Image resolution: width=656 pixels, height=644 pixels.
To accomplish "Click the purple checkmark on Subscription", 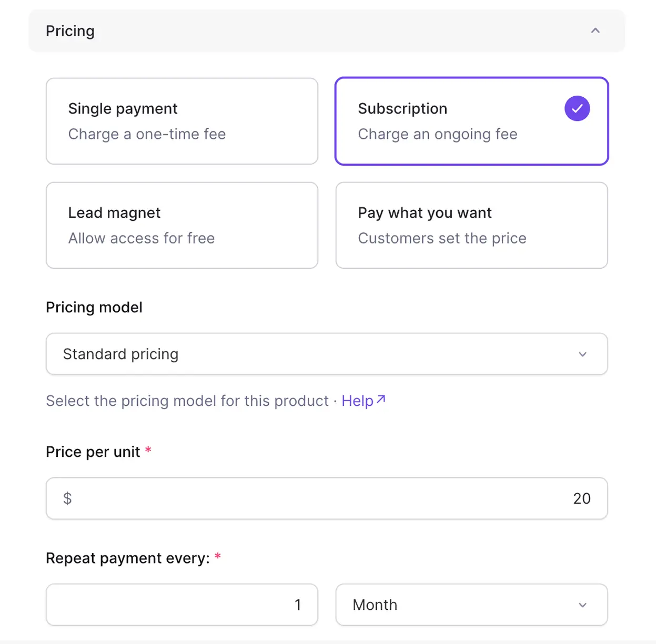I will (x=577, y=108).
